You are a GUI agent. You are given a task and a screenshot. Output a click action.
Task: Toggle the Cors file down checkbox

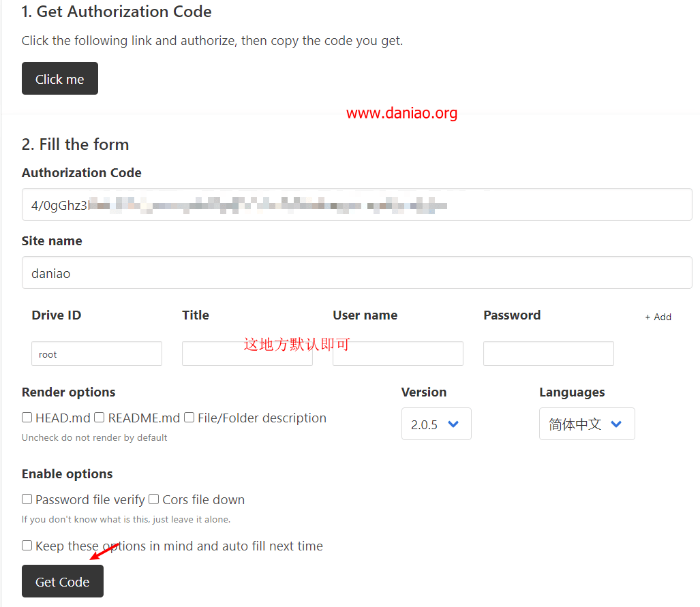tap(154, 499)
